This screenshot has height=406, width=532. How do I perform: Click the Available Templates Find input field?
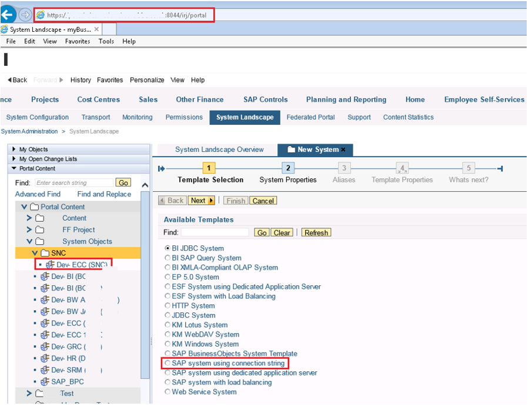click(x=215, y=233)
